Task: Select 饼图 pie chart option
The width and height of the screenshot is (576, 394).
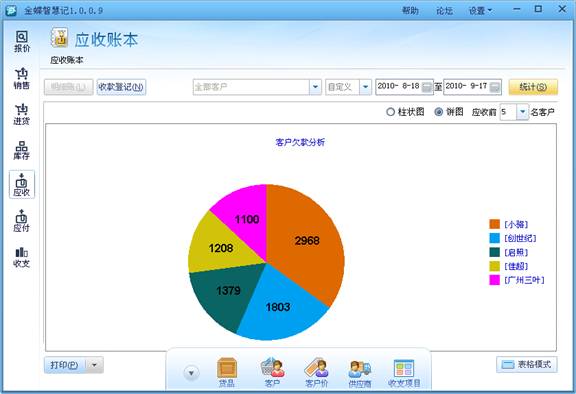Action: click(439, 112)
